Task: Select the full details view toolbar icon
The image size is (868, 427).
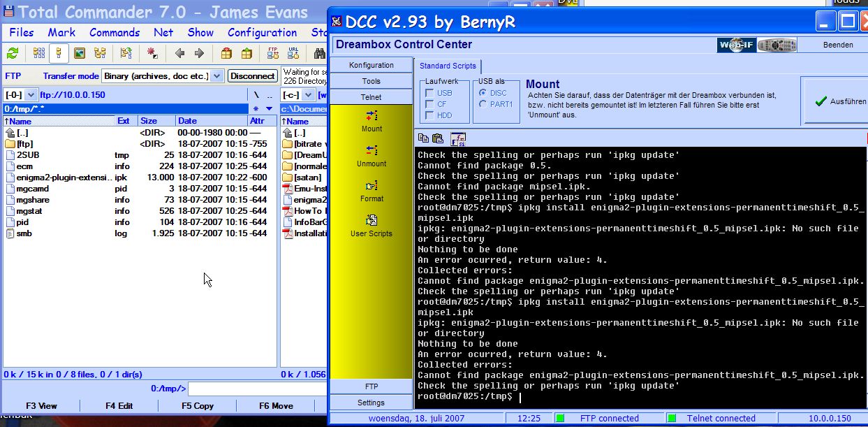Action: click(x=59, y=53)
